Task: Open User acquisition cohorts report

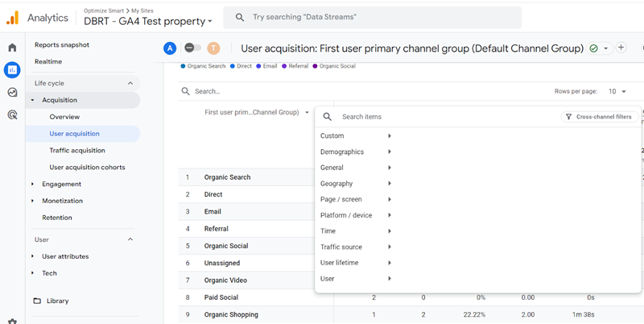Action: tap(87, 168)
